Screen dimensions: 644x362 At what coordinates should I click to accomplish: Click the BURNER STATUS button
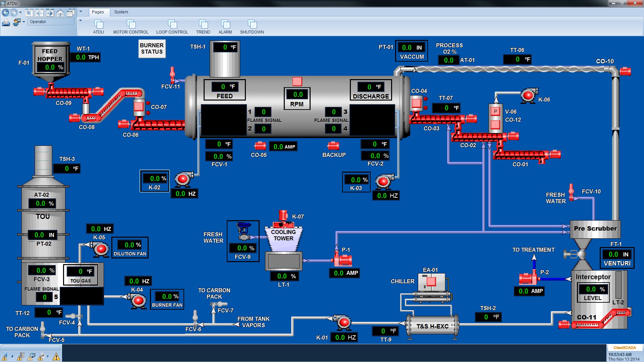tap(152, 49)
